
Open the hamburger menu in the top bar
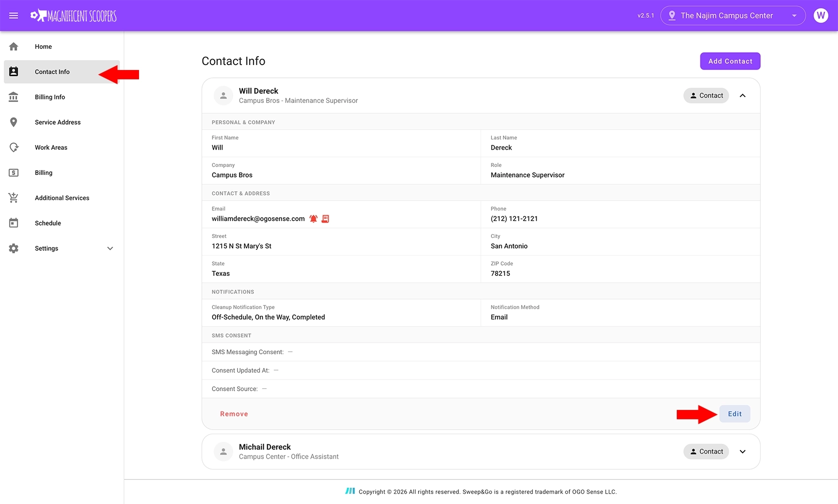(13, 15)
